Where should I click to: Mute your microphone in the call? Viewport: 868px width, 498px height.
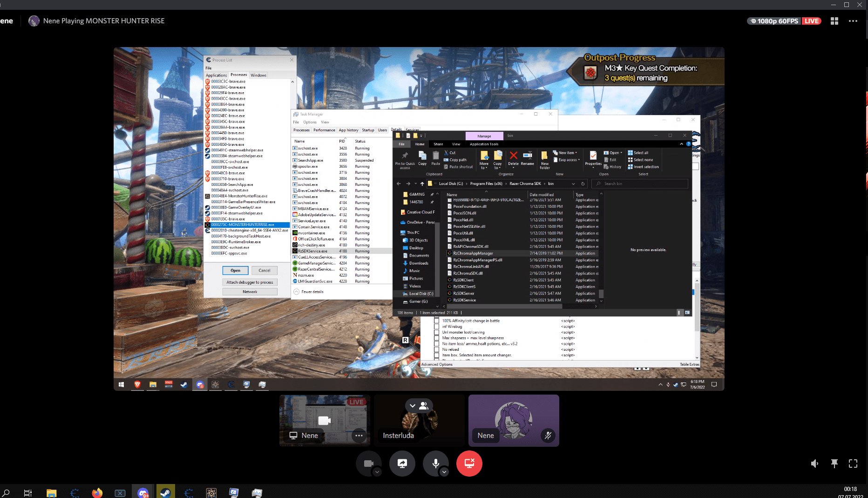click(x=436, y=464)
